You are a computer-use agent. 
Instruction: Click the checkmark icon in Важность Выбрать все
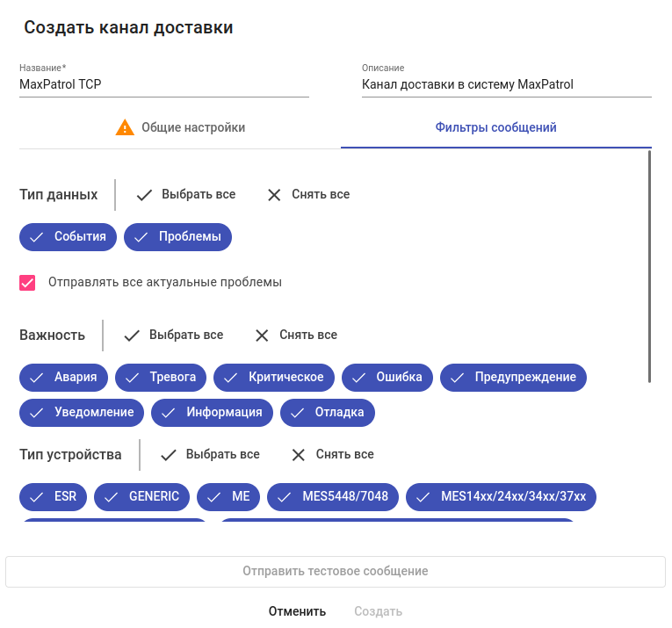pyautogui.click(x=132, y=336)
